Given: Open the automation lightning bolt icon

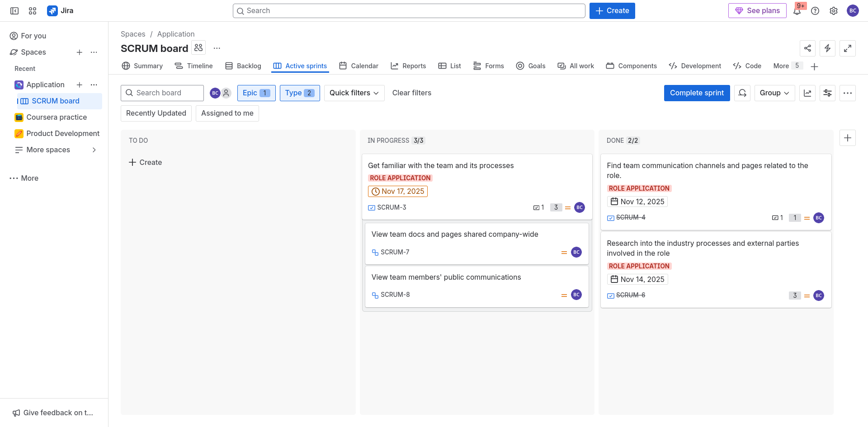Looking at the screenshot, I should 827,48.
